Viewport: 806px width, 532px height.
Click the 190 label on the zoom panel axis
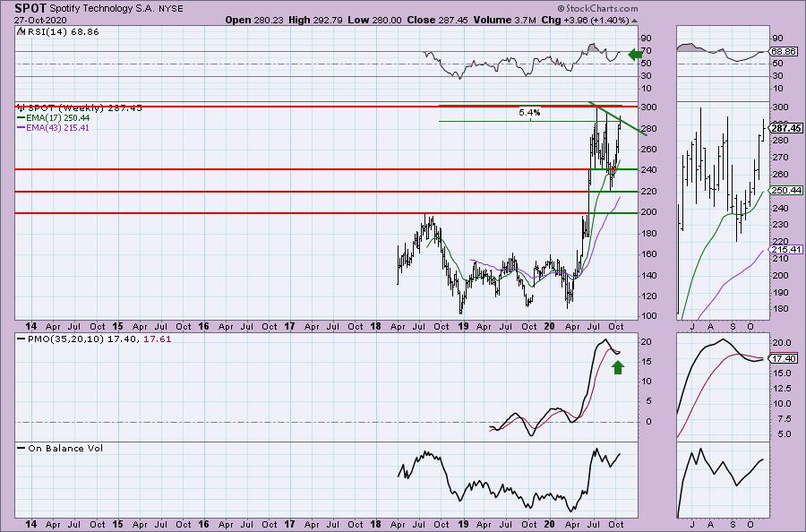(780, 293)
